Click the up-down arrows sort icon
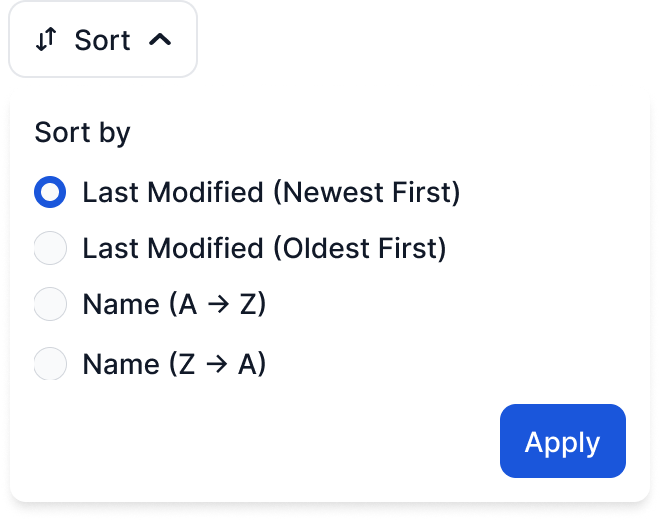Viewport: 660px width, 520px height. click(x=46, y=39)
